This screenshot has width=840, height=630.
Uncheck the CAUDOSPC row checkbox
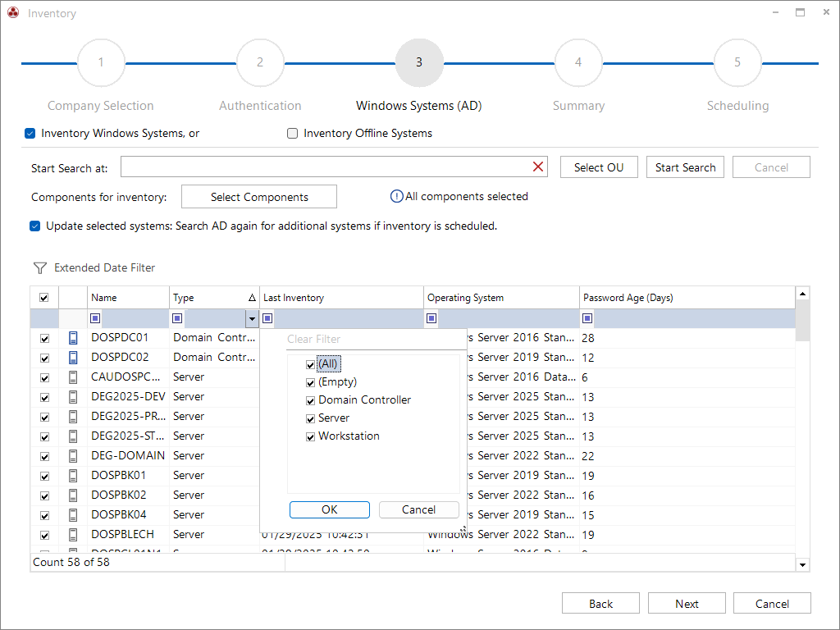pyautogui.click(x=44, y=377)
